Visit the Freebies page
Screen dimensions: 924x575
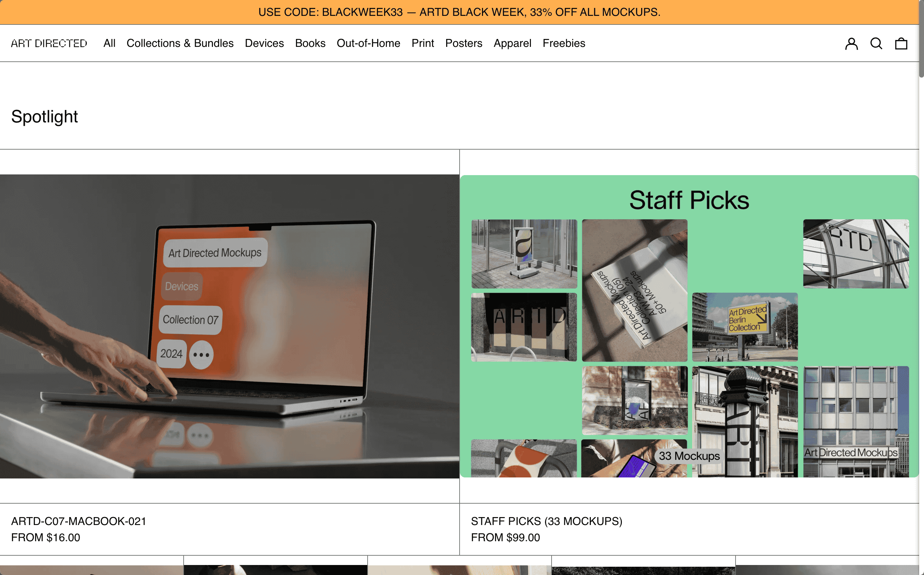tap(564, 43)
